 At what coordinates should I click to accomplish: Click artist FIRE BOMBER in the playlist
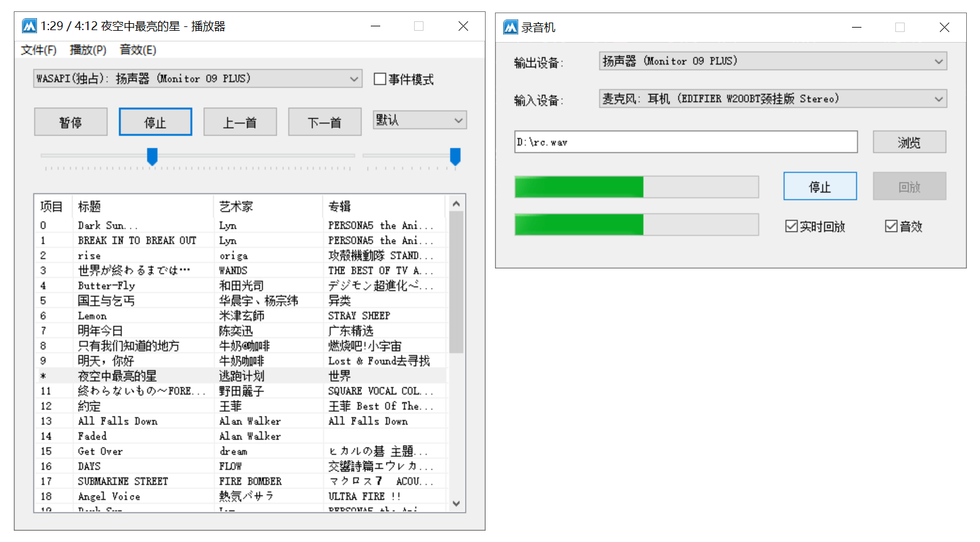(x=250, y=481)
